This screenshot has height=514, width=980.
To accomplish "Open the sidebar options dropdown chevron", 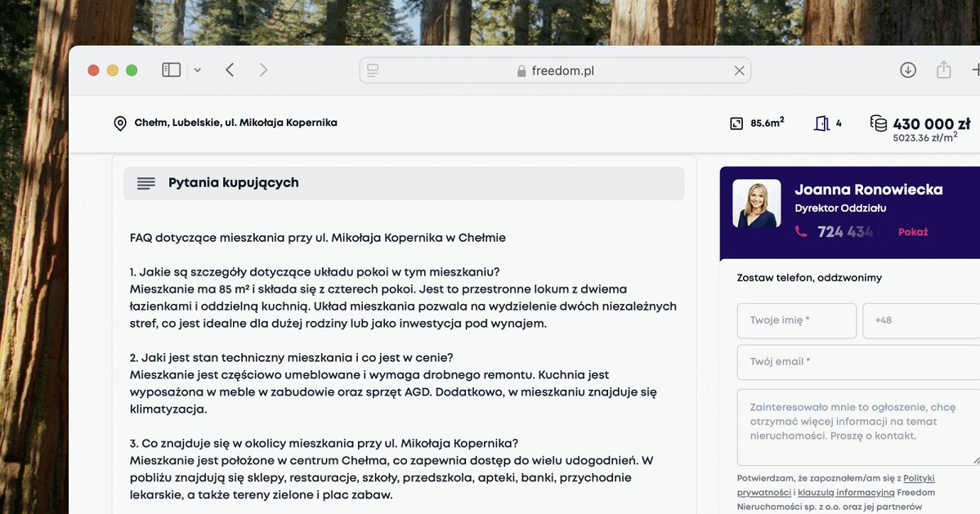I will 197,71.
